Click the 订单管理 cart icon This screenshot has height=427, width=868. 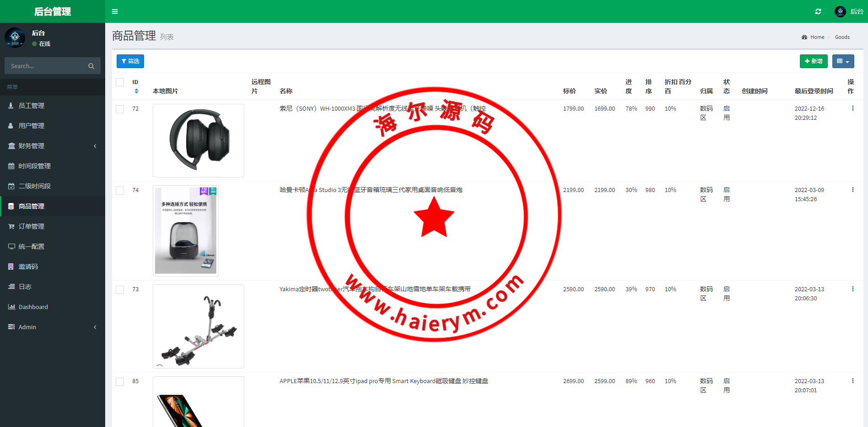pos(11,226)
